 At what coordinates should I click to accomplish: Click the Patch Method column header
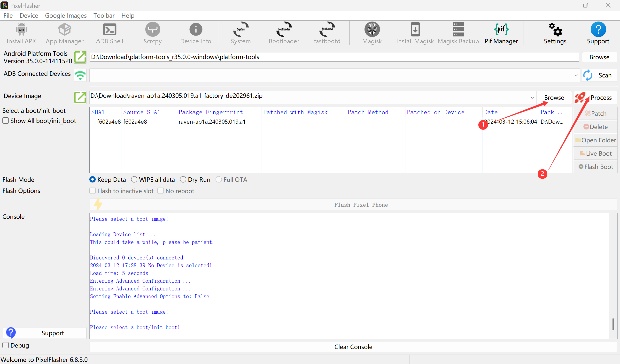coord(375,112)
